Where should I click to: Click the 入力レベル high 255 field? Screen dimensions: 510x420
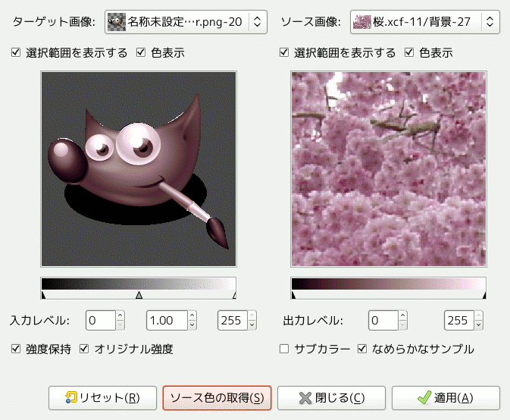(233, 321)
